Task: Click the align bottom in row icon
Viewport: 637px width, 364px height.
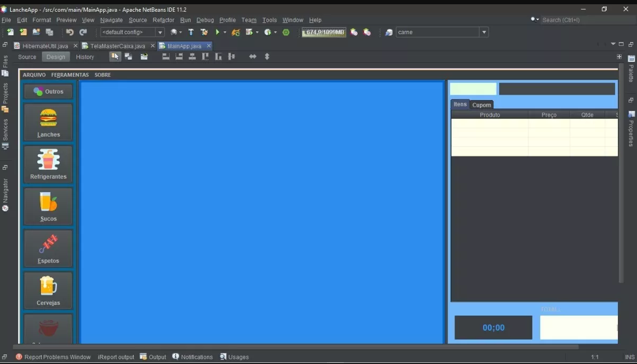Action: point(218,57)
